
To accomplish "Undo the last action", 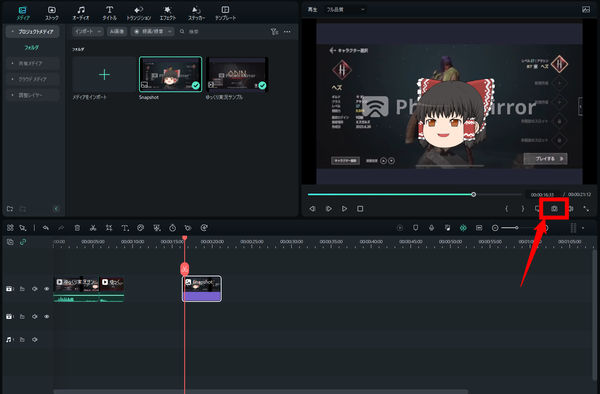I will (46, 228).
